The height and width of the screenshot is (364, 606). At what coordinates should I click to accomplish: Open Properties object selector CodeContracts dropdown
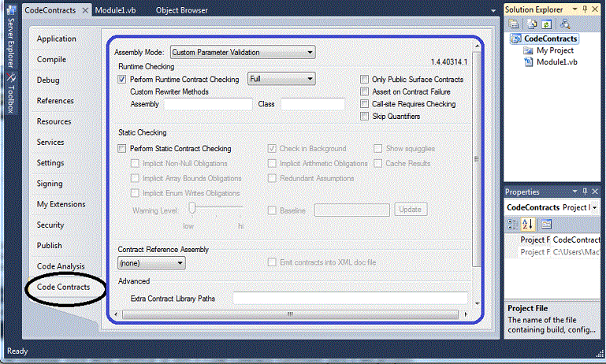pos(594,208)
